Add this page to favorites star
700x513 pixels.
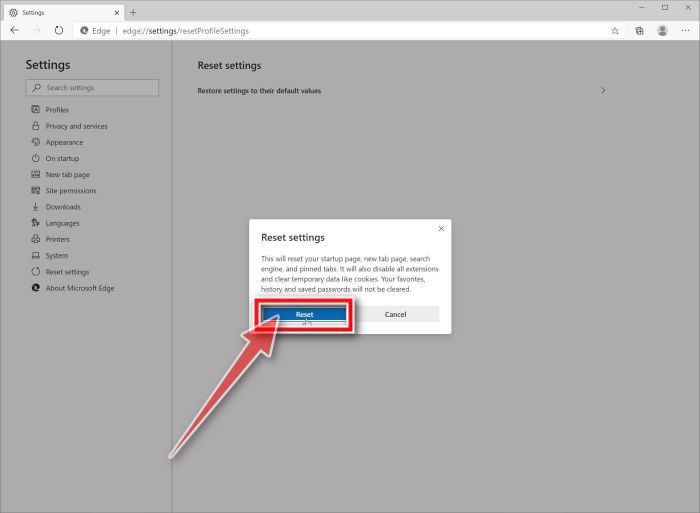click(x=615, y=31)
